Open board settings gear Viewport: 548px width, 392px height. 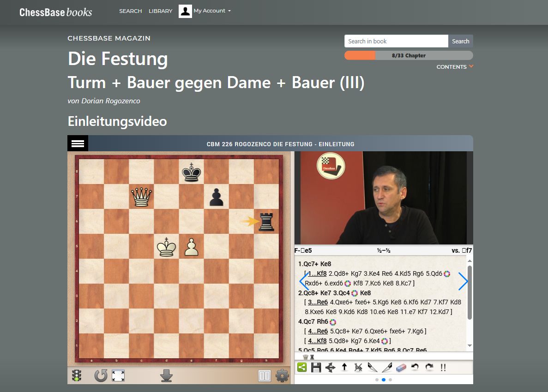pos(282,376)
